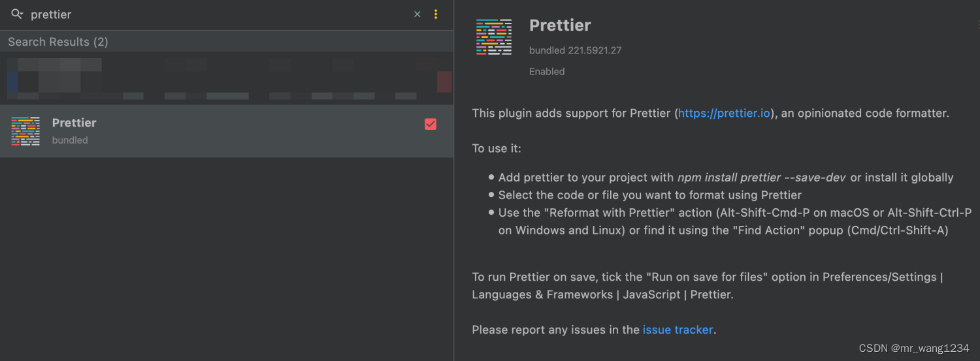Screen dimensions: 980x361
Task: Click the Enabled status label
Action: (x=547, y=72)
